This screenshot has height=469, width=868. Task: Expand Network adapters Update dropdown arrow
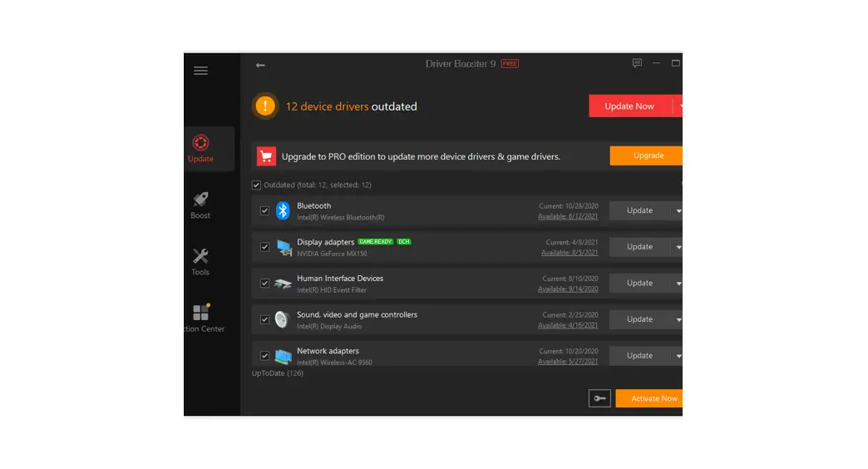pos(678,355)
